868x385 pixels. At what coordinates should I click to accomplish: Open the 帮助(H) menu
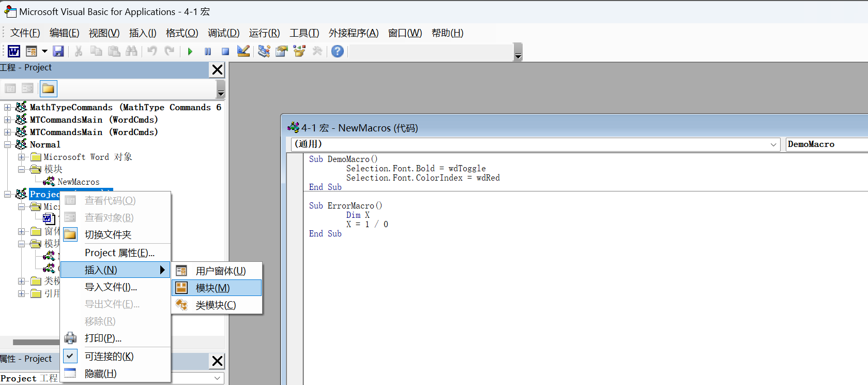[448, 33]
